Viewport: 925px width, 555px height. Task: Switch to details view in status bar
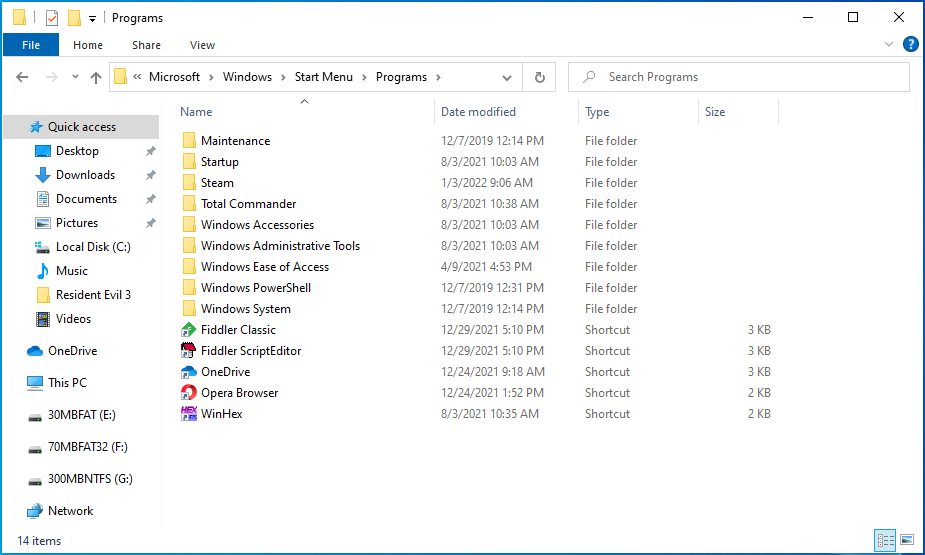886,541
